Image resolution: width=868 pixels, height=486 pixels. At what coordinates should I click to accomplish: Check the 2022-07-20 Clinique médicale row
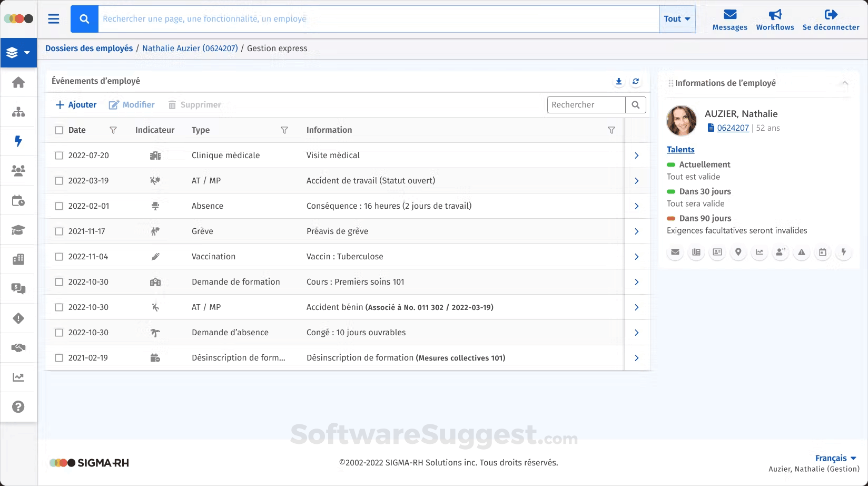coord(59,155)
